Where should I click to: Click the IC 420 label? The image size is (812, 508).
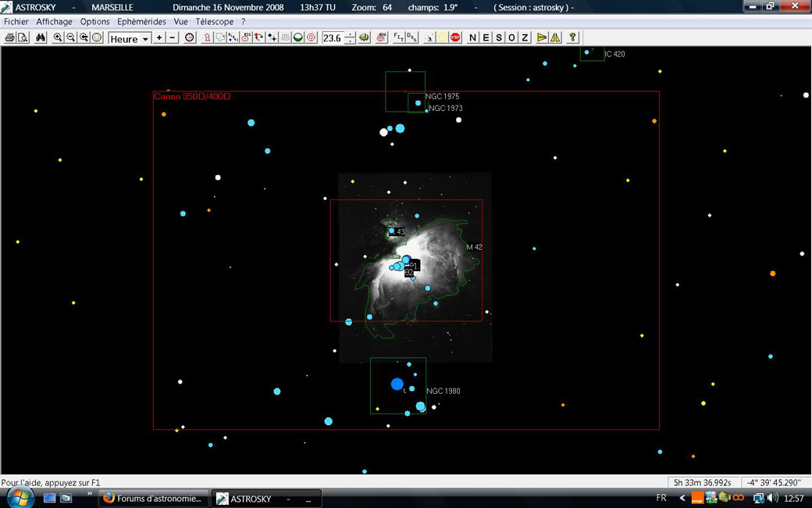[x=614, y=54]
